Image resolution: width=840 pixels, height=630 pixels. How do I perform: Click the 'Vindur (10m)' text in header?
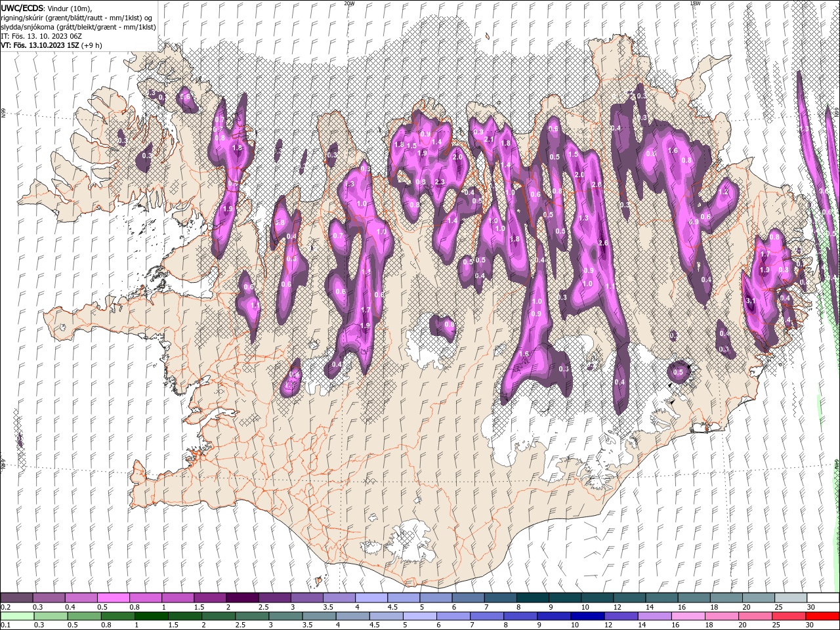[x=70, y=8]
